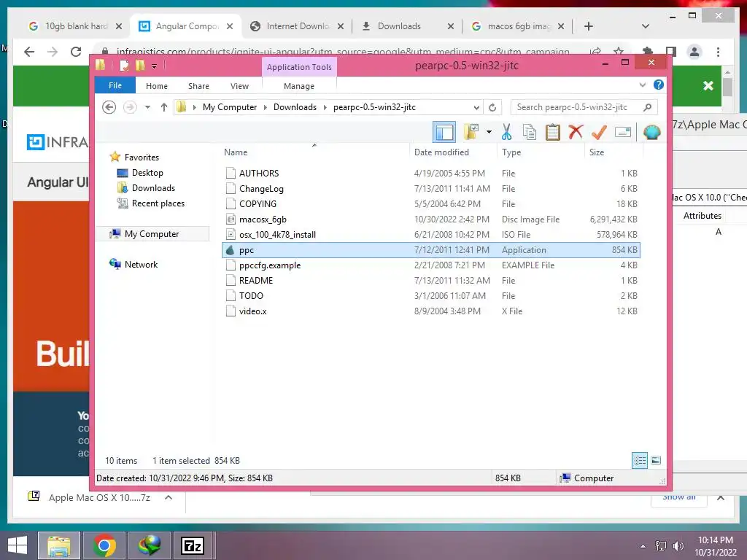Open recent locations dropdown arrow
The image size is (747, 560).
coord(147,107)
